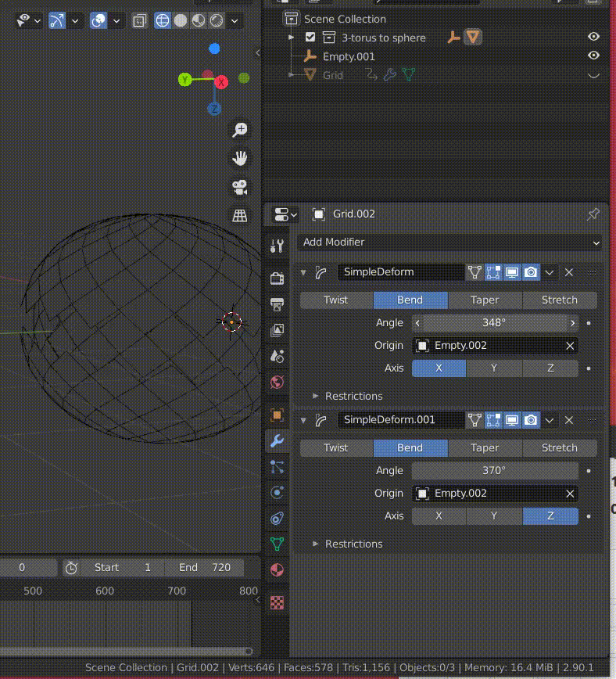This screenshot has width=616, height=679.
Task: Open the Material properties tab
Action: click(277, 569)
